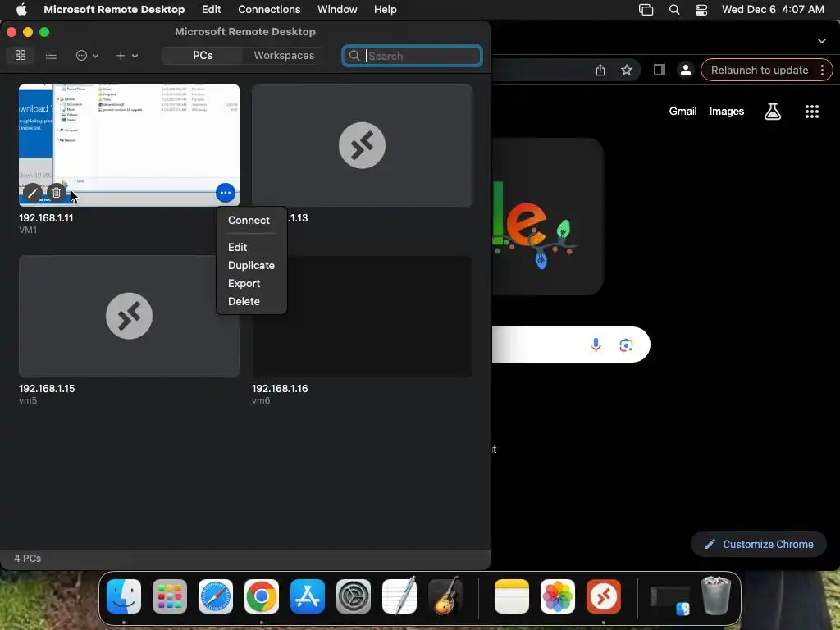This screenshot has height=630, width=840.
Task: Open GarageBand from the Dock
Action: pos(445,596)
